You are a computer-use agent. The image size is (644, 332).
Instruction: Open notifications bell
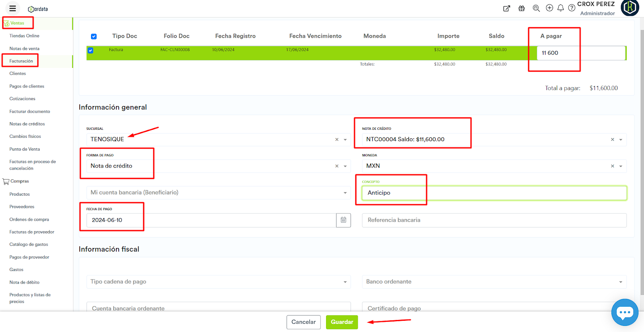560,8
